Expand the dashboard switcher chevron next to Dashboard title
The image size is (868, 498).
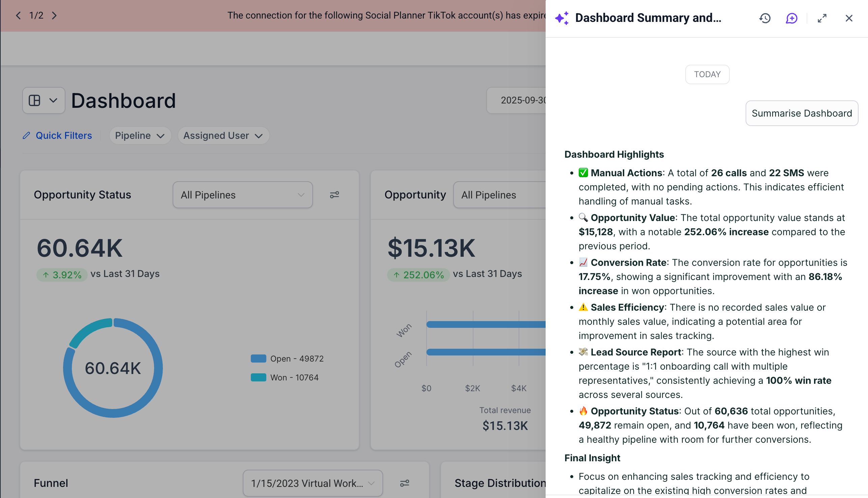point(53,100)
